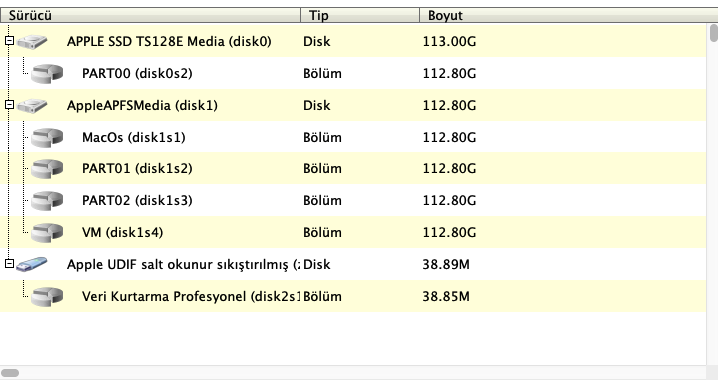Click the Veri Kurtarma Profesyonel partition icon
The height and width of the screenshot is (381, 718).
(47, 296)
